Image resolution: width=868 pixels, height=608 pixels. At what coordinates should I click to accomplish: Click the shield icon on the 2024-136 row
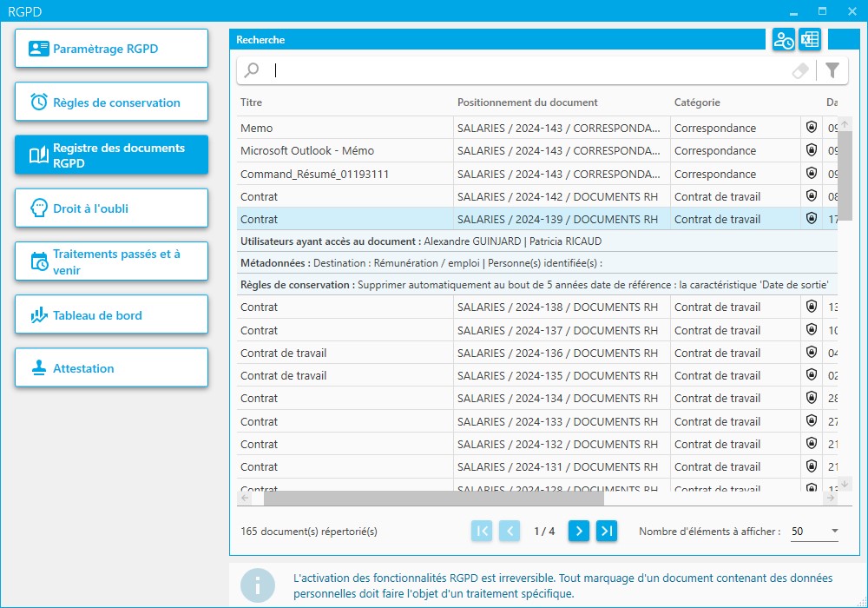tap(812, 352)
